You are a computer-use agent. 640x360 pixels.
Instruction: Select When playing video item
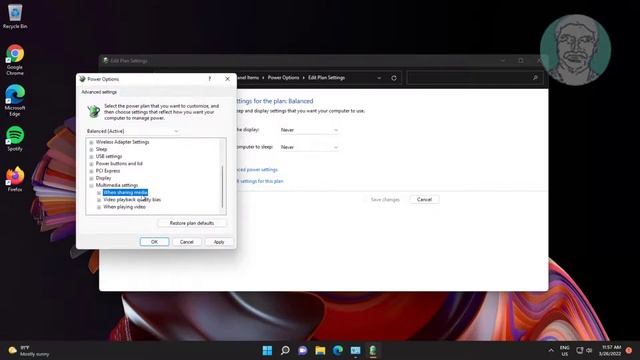124,207
